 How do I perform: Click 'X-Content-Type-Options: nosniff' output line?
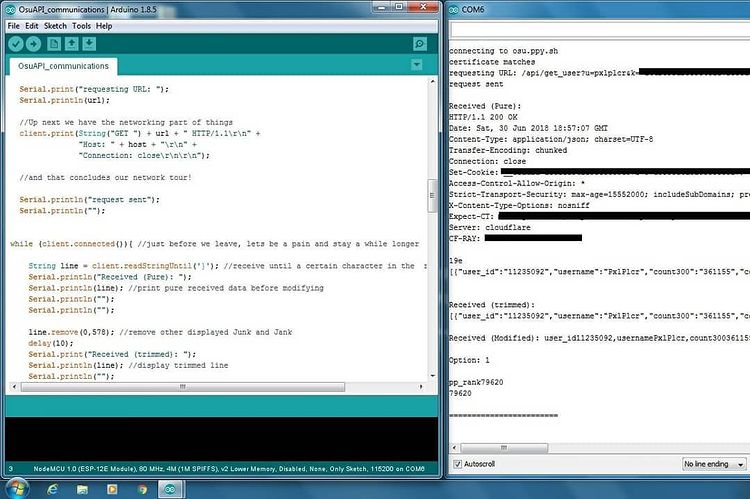(x=519, y=205)
